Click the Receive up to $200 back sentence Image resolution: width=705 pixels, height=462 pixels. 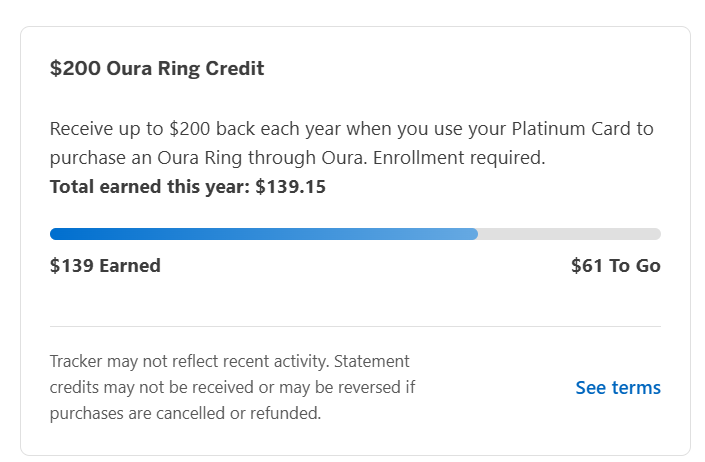tap(200, 129)
